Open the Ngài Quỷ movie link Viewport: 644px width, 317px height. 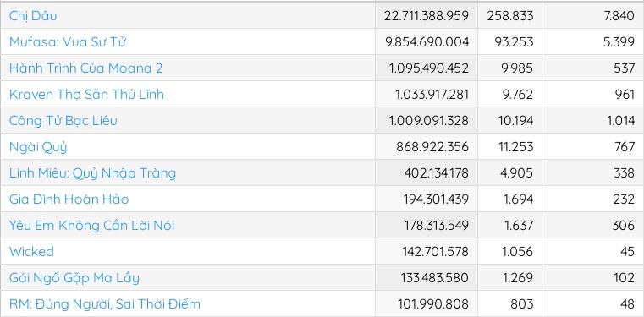(38, 147)
